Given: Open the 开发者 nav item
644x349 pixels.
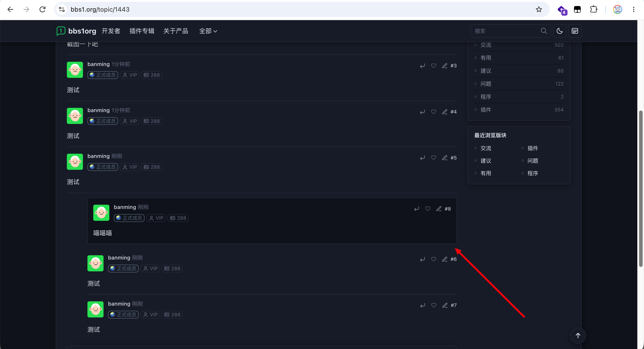Looking at the screenshot, I should point(111,31).
